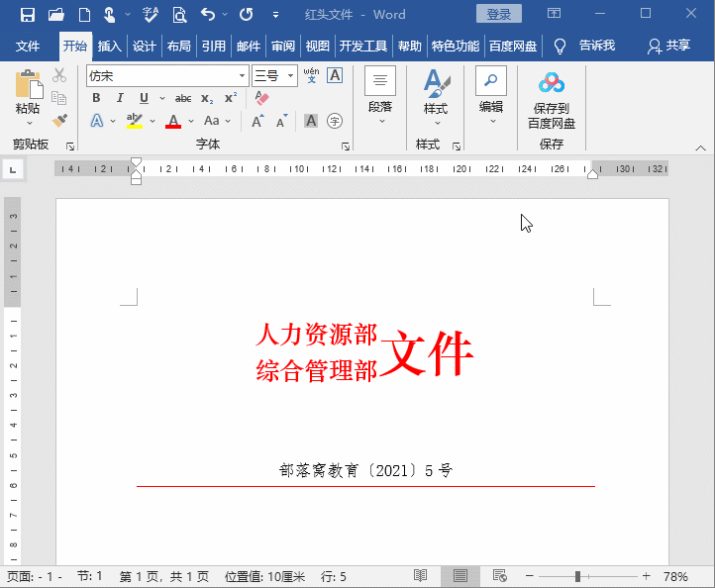Expand font color dropdown arrow
This screenshot has height=588, width=715.
tap(191, 121)
